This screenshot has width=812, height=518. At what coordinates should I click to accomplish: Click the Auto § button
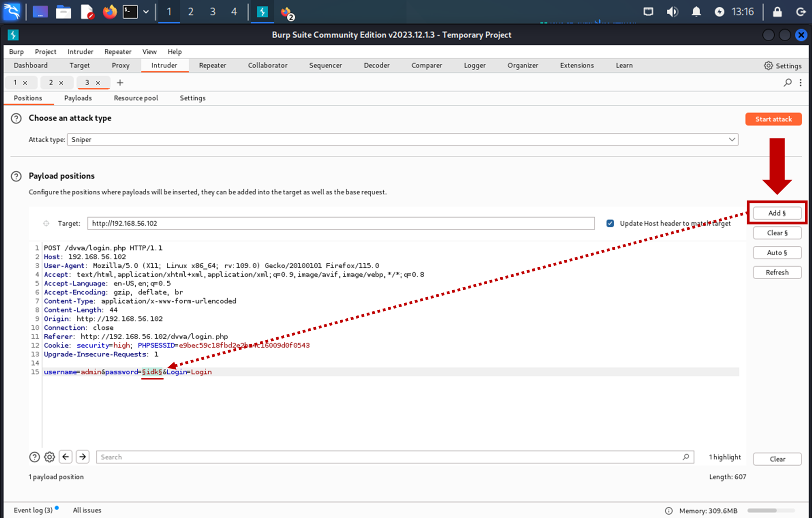(777, 253)
